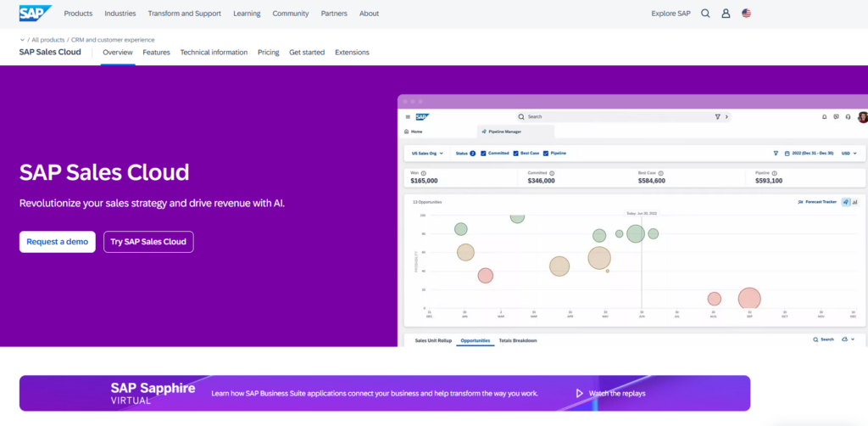Screen dimensions: 868x426
Task: Click the chevron arrow in the dashboard search bar
Action: pos(726,117)
